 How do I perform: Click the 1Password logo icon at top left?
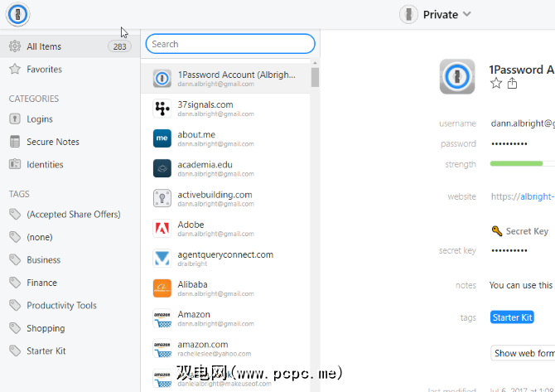point(17,14)
